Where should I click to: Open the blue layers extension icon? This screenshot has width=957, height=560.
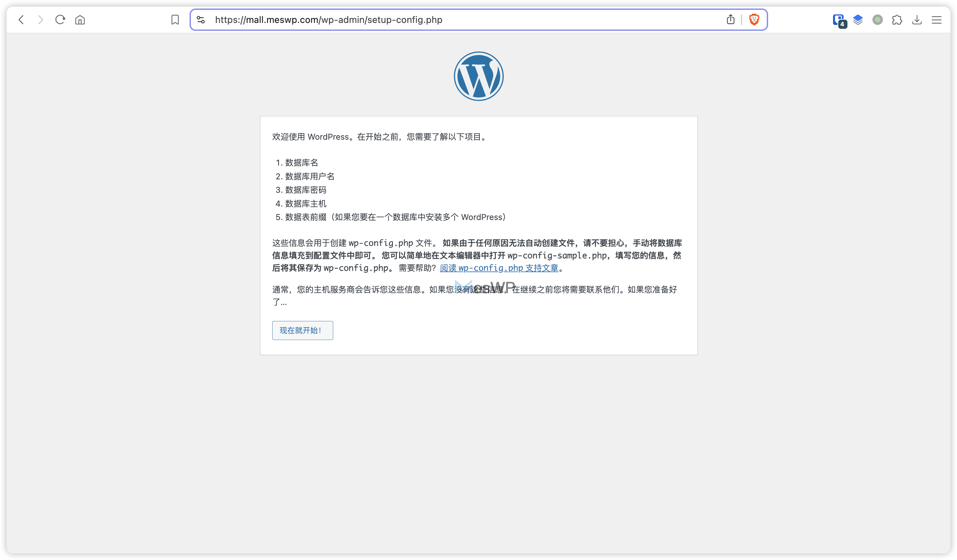[858, 20]
